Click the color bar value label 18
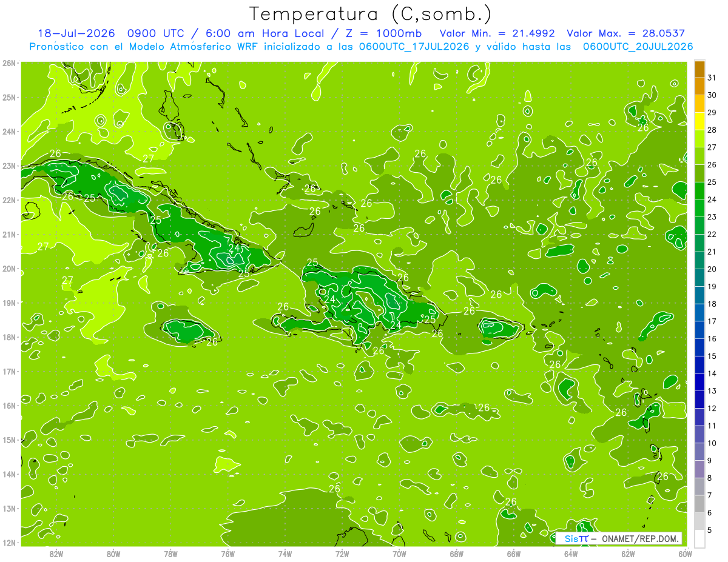This screenshot has height=562, width=728. pos(712,304)
